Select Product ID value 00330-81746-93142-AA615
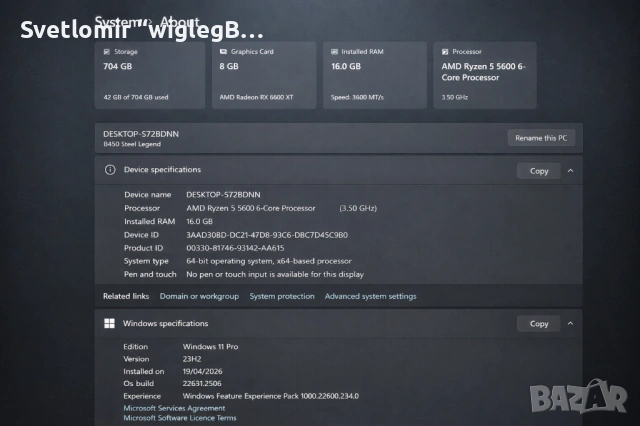The image size is (640, 426). coord(235,248)
